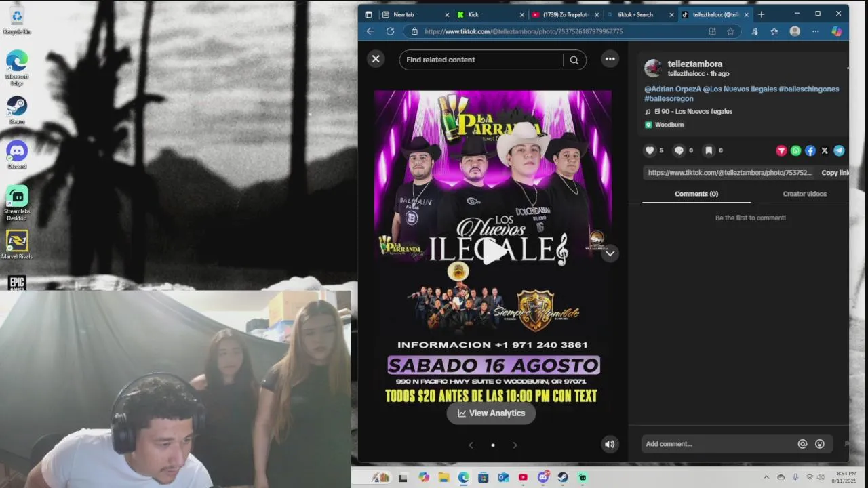The height and width of the screenshot is (488, 868).
Task: Open the Edge favorites list icon
Action: click(774, 31)
